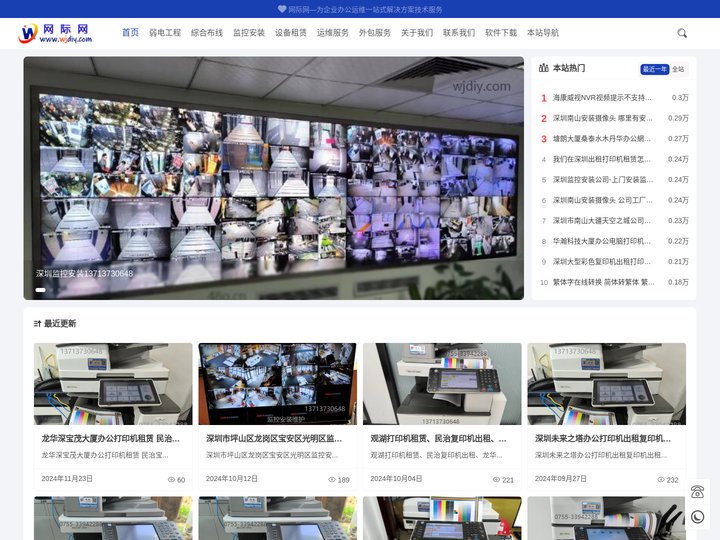Open hot article 深圳市南山大疆天空之城公司
Image resolution: width=720 pixels, height=540 pixels.
pos(602,221)
